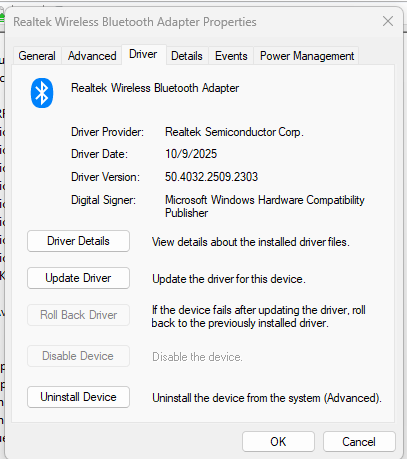This screenshot has height=459, width=407.
Task: Click the Update Driver button
Action: (78, 278)
